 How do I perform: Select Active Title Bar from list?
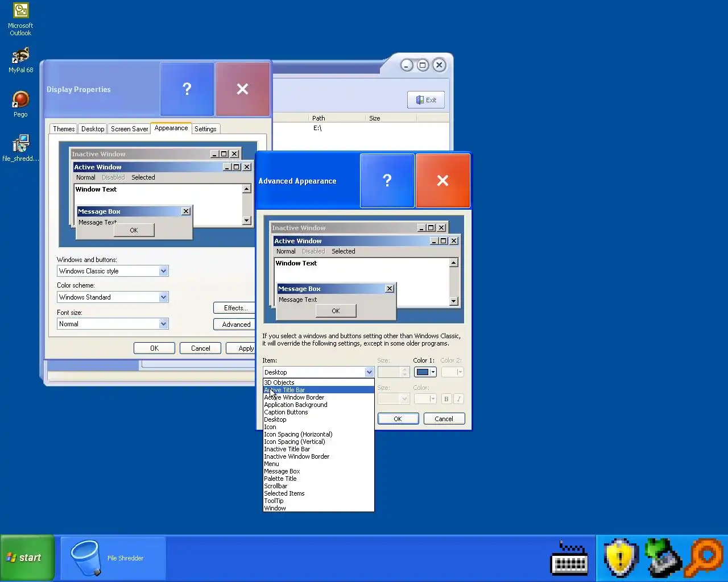pos(318,390)
